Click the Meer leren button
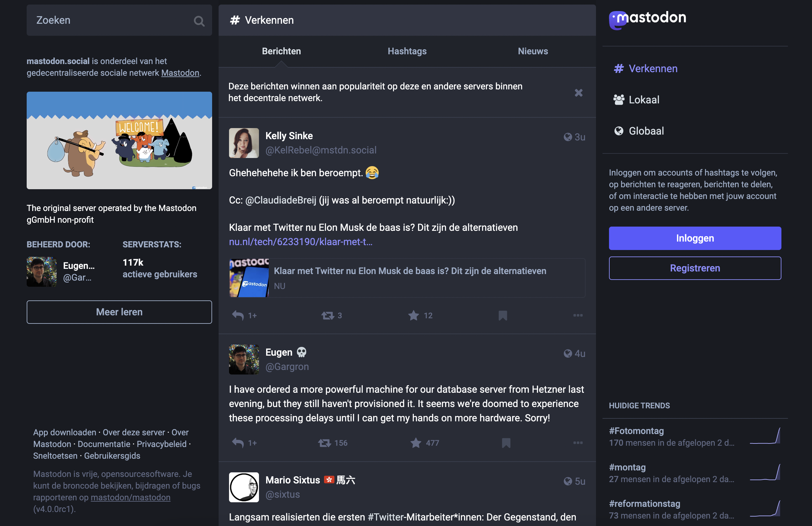The width and height of the screenshot is (812, 526). pyautogui.click(x=119, y=312)
